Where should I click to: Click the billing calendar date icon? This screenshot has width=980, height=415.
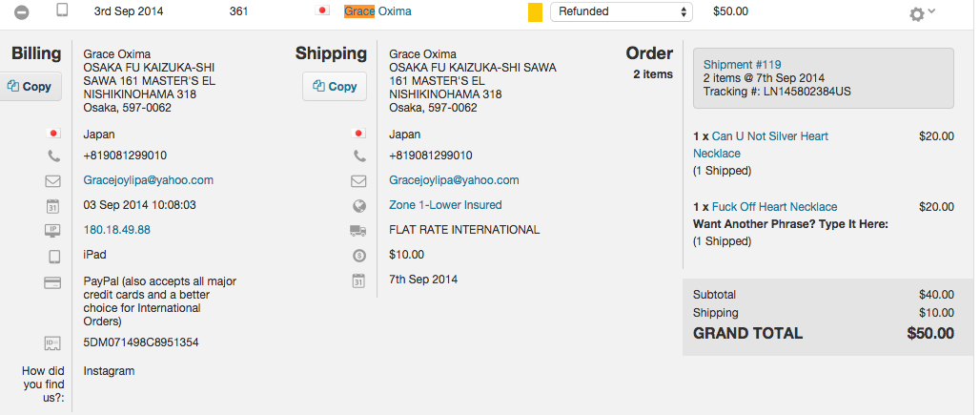tap(53, 205)
